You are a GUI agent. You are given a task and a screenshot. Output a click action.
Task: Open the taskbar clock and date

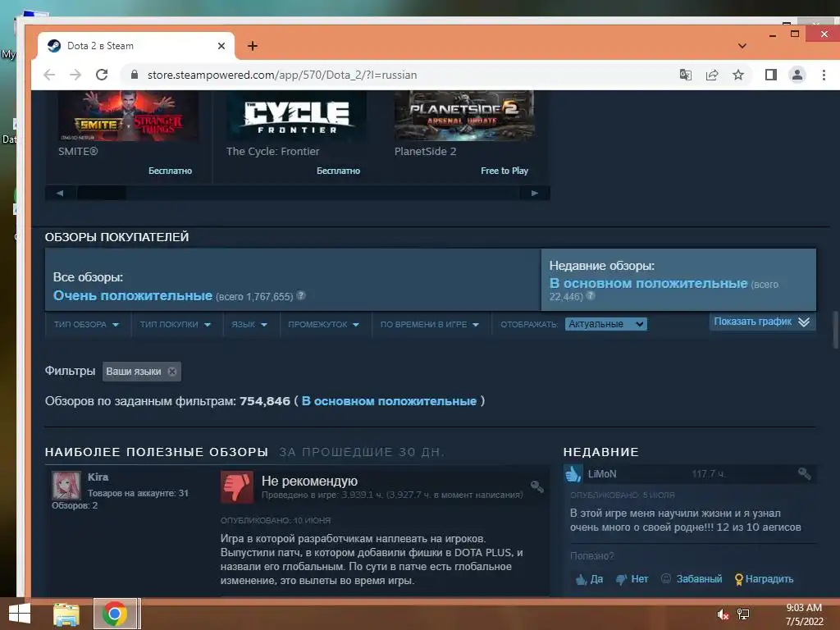click(804, 614)
